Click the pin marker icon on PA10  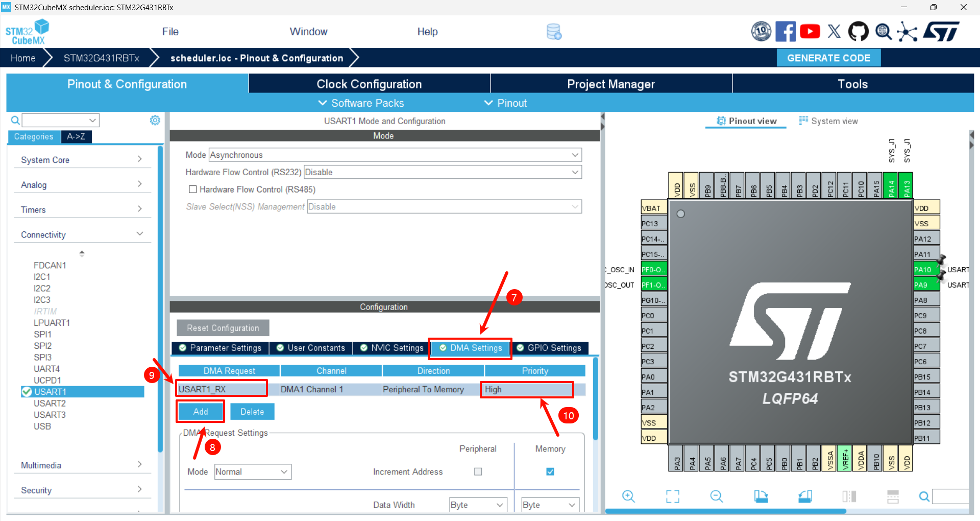[941, 260]
